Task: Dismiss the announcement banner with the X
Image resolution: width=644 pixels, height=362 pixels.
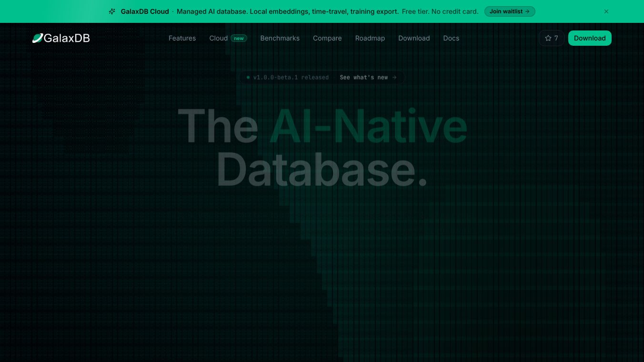Action: pyautogui.click(x=606, y=11)
